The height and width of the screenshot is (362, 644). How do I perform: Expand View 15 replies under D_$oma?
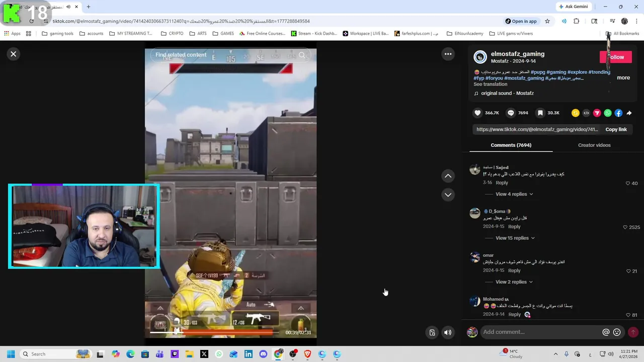coord(515,238)
